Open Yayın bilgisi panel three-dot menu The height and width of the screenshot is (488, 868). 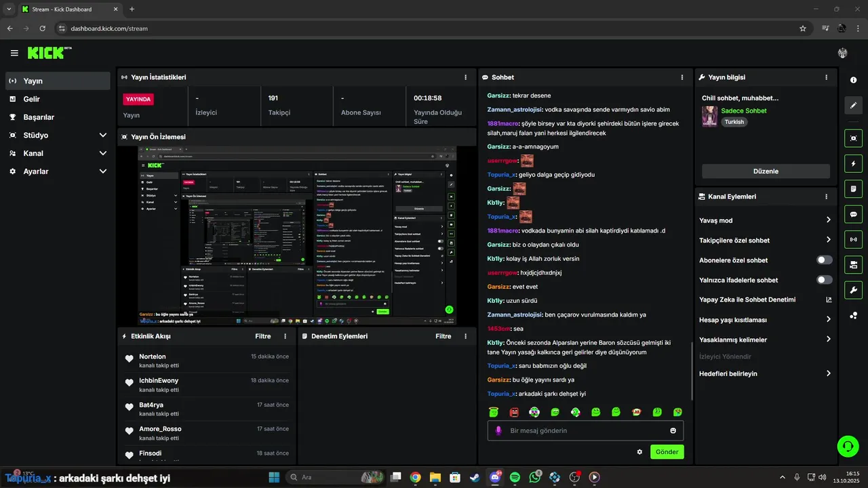tap(826, 77)
